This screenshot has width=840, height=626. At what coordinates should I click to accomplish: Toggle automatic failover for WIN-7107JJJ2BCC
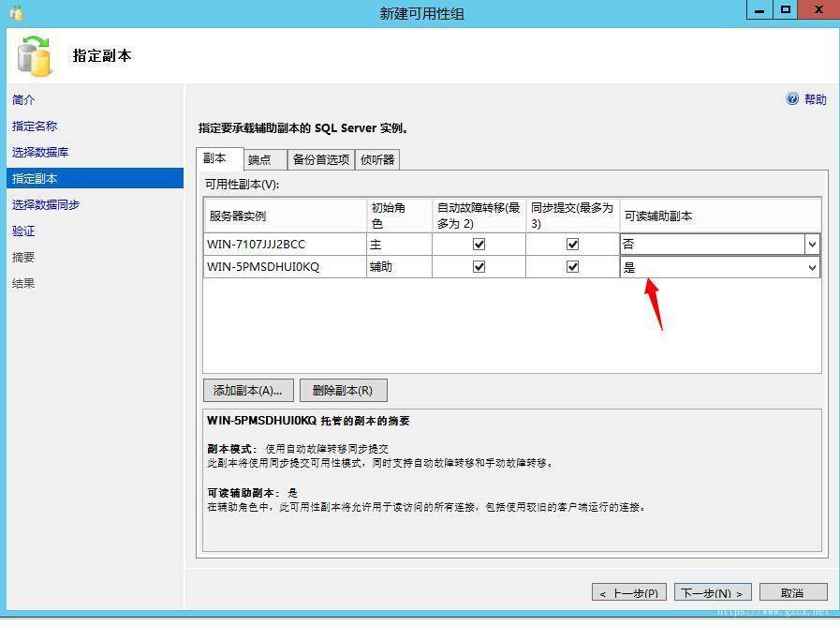coord(479,245)
